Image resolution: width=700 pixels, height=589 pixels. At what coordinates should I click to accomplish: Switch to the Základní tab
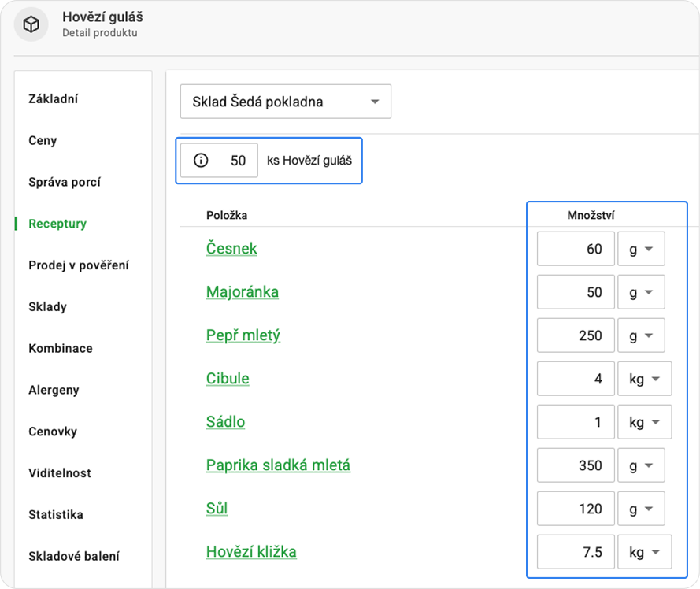(53, 99)
